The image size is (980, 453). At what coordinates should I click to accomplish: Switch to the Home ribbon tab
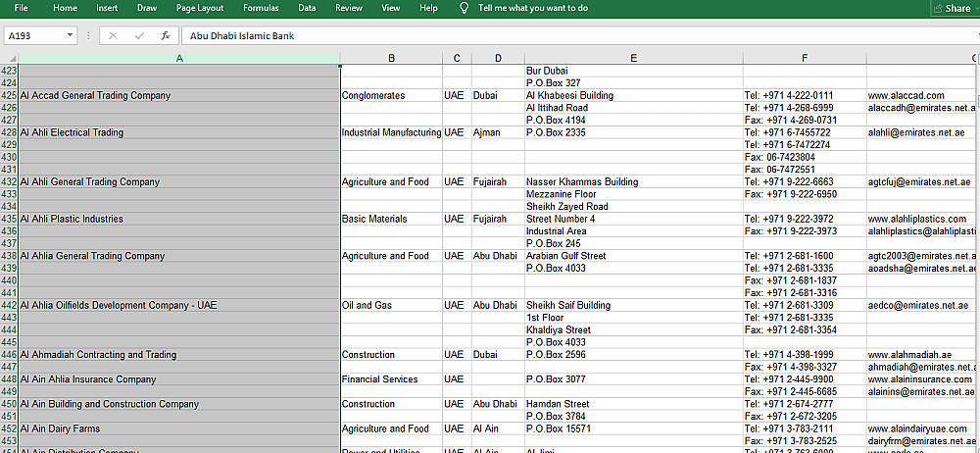[65, 8]
